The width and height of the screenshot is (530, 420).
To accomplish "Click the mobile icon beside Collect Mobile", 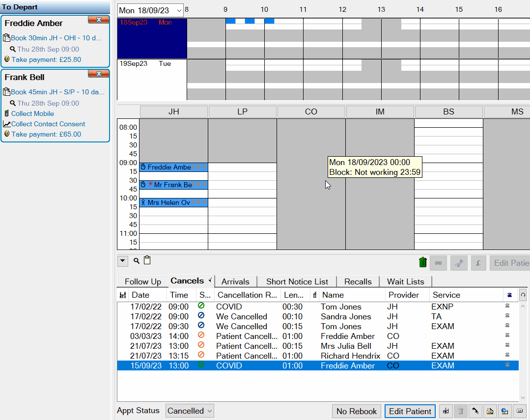I will point(6,113).
